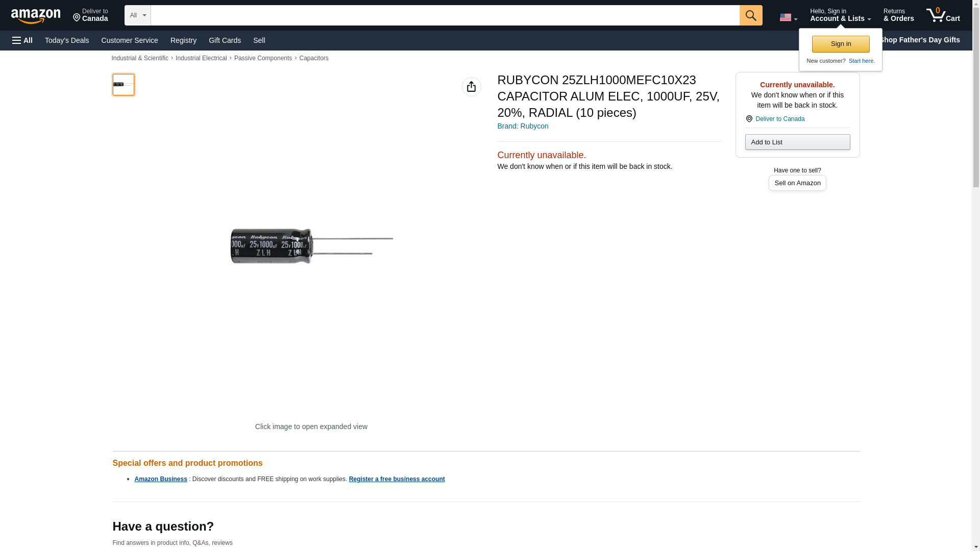Open the Add to List dropdown
The image size is (980, 551).
797,142
